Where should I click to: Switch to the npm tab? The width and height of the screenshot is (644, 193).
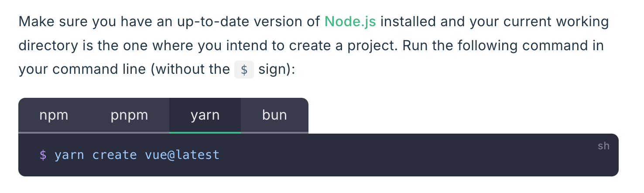pyautogui.click(x=54, y=115)
